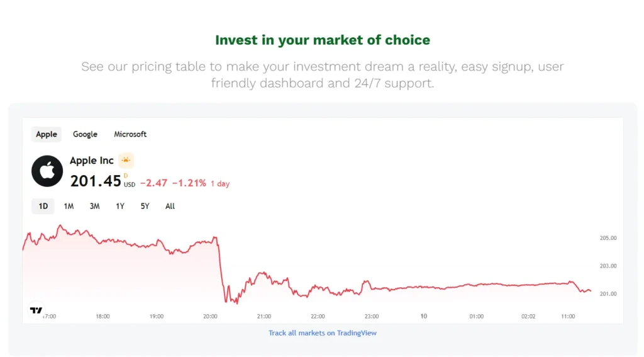Click the USD currency label

coord(130,185)
